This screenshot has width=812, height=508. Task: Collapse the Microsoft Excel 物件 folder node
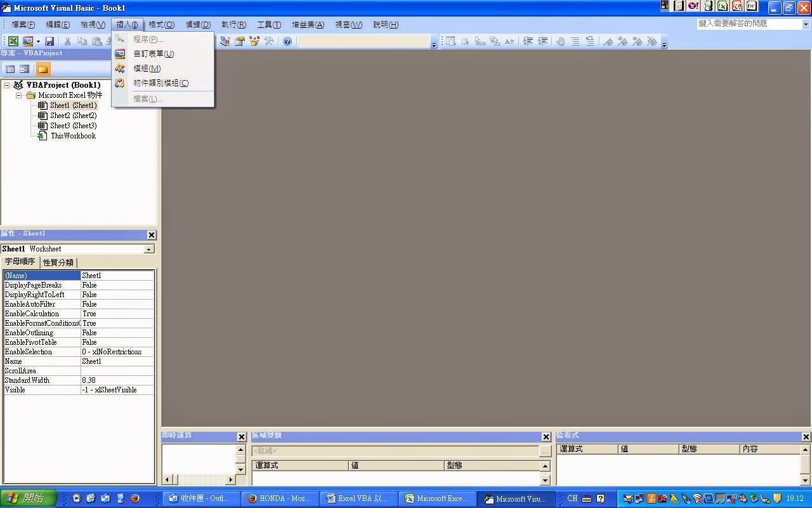(x=18, y=95)
